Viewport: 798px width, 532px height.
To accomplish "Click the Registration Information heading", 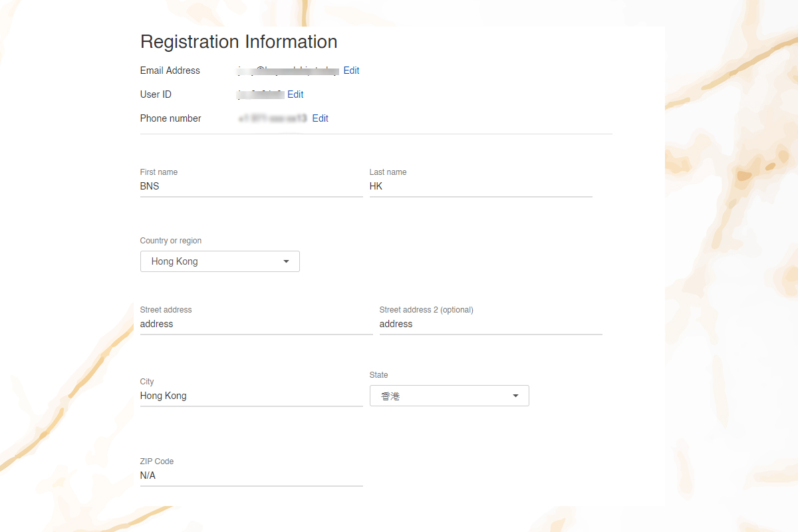I will (x=239, y=42).
